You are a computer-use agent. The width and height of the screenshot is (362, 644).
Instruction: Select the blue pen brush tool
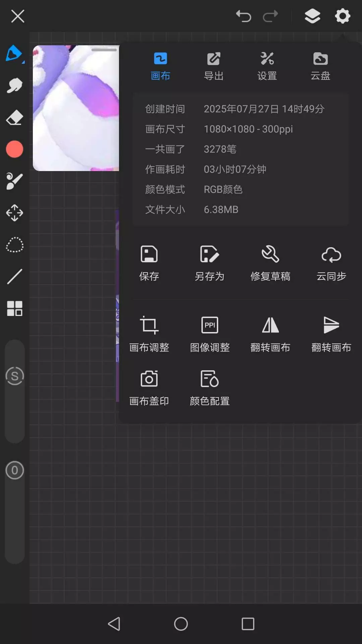tap(14, 54)
